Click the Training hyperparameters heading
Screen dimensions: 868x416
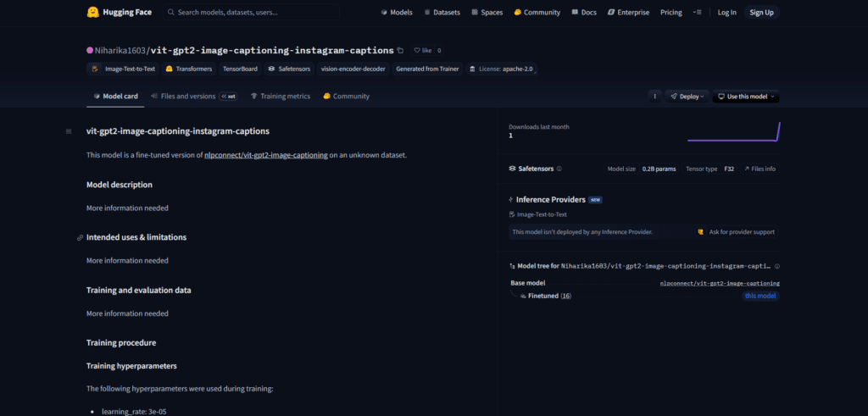[131, 366]
